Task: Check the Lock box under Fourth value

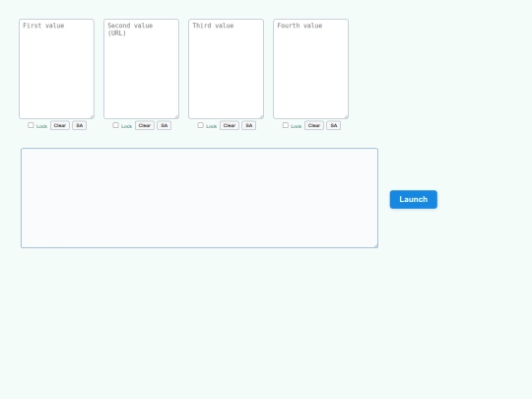Action: (286, 125)
